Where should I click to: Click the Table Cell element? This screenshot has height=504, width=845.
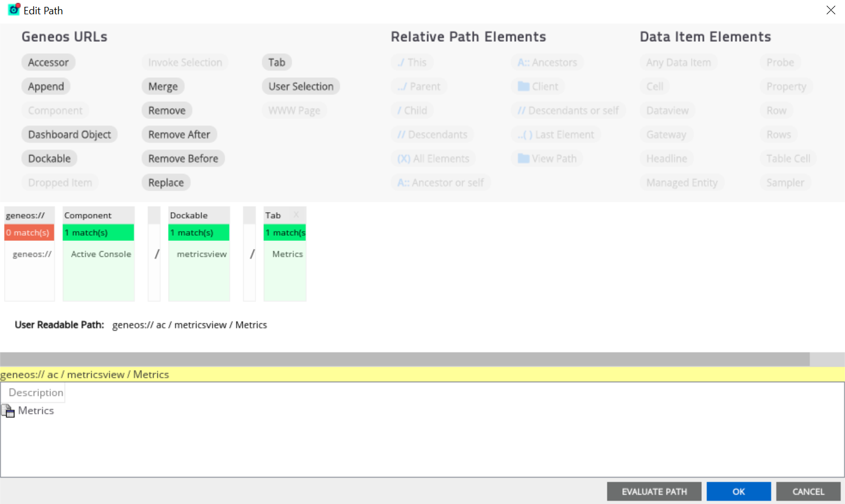coord(788,158)
